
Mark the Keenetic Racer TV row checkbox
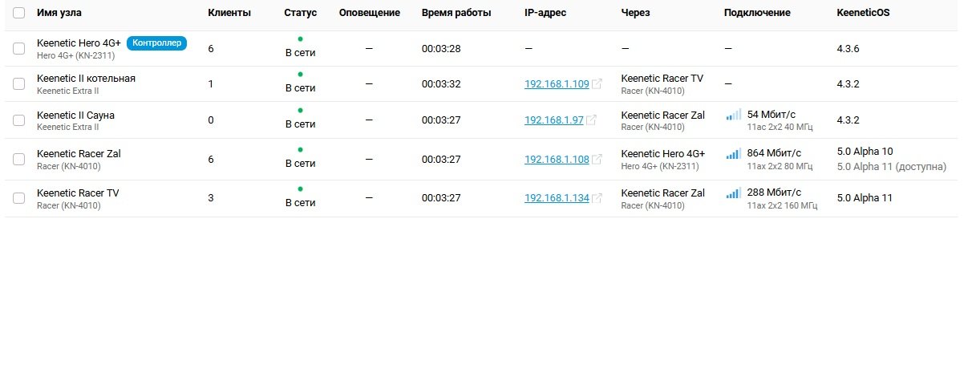coord(19,198)
